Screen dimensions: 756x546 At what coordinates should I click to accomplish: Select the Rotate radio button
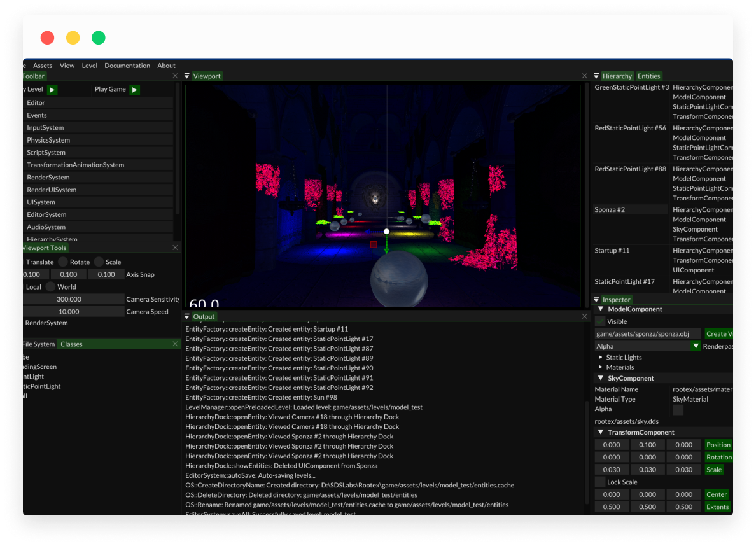coord(63,262)
